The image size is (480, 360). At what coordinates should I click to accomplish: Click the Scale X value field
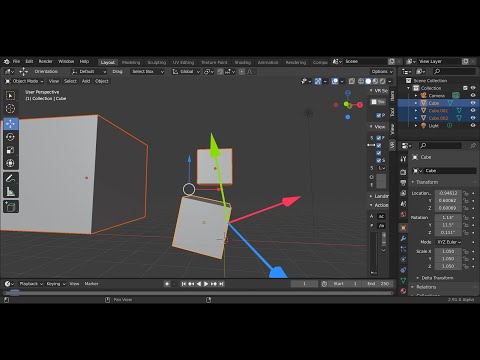click(x=448, y=251)
